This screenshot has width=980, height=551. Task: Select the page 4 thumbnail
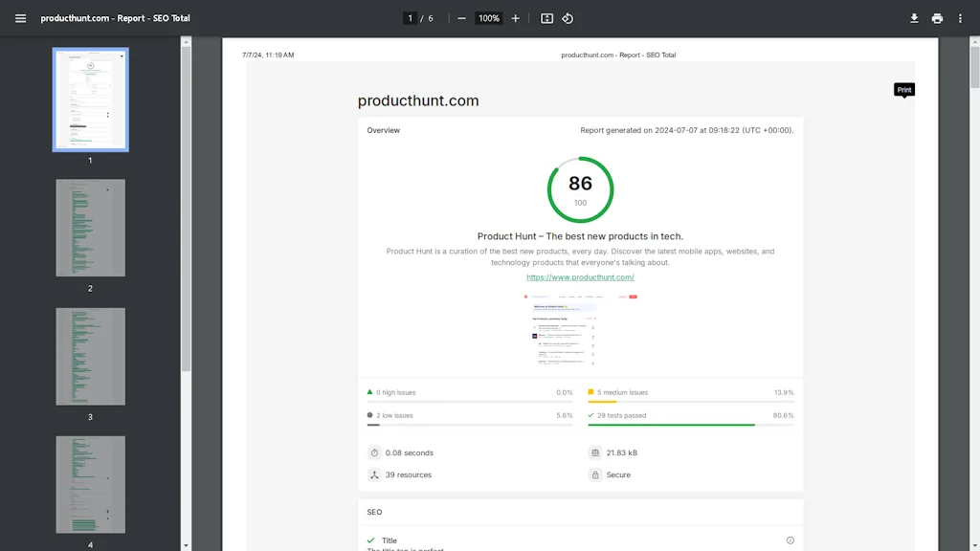point(90,485)
